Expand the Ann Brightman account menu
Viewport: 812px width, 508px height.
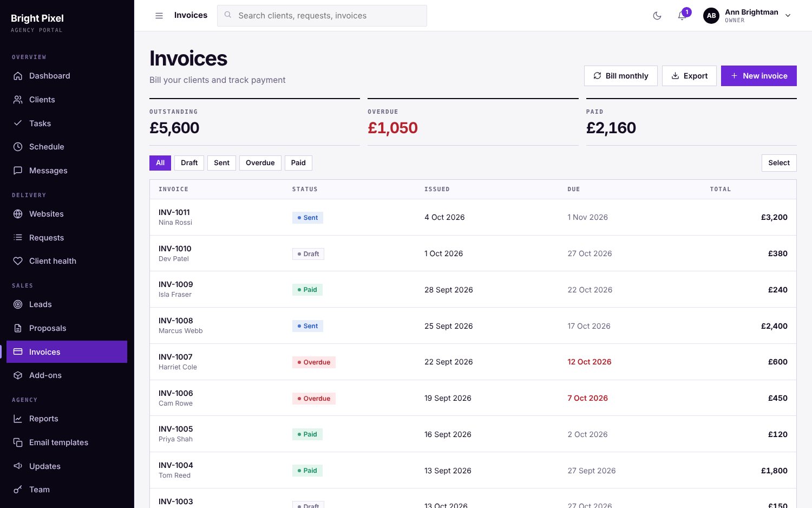(x=747, y=16)
